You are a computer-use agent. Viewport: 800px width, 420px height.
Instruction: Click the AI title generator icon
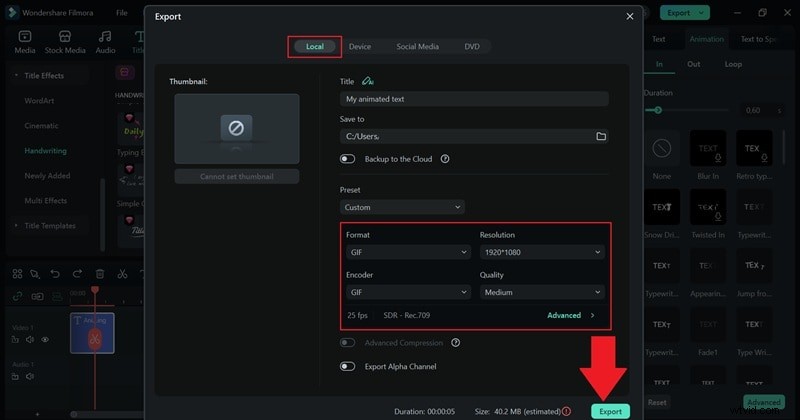pyautogui.click(x=369, y=80)
